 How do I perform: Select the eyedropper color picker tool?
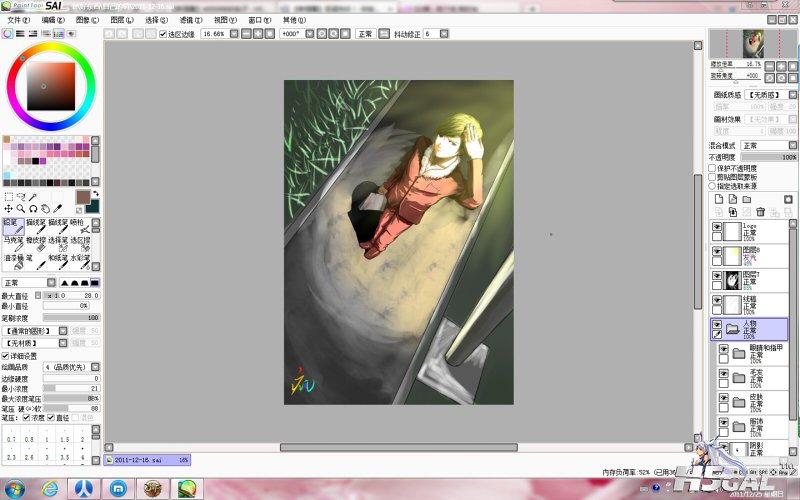pyautogui.click(x=58, y=209)
